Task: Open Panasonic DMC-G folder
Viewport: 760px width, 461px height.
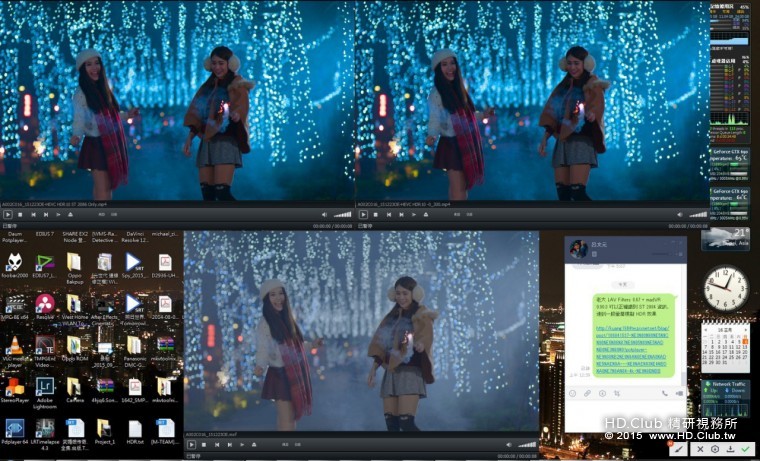Action: tap(134, 351)
